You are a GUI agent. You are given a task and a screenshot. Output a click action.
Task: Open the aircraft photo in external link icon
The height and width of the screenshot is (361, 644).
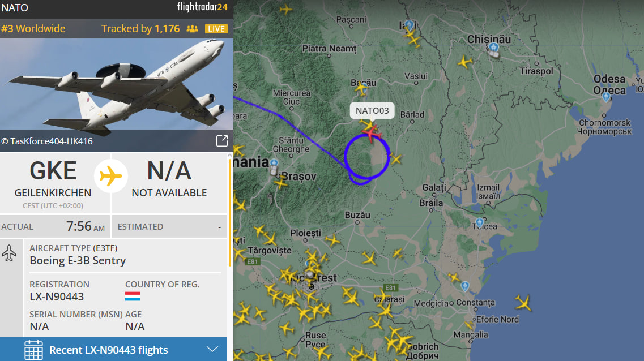[x=222, y=141]
